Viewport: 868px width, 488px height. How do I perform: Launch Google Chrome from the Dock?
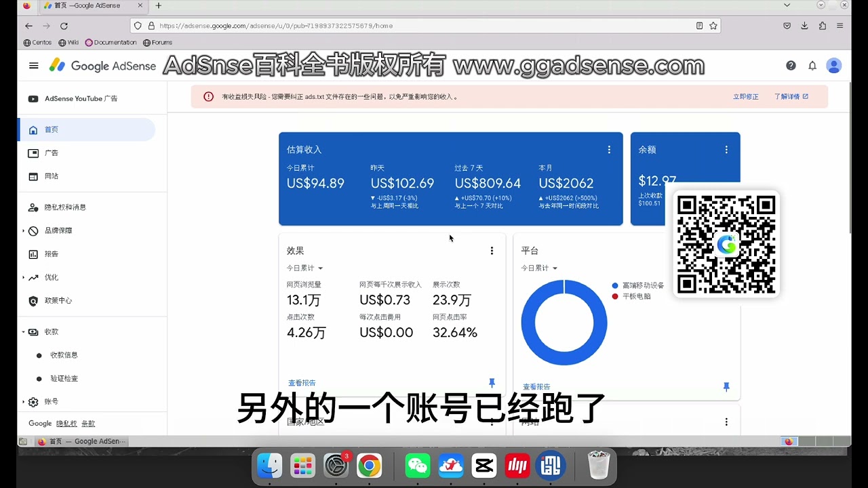369,466
